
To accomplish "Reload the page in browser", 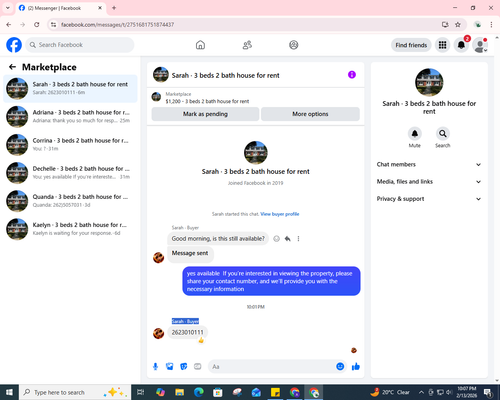I will [x=37, y=25].
